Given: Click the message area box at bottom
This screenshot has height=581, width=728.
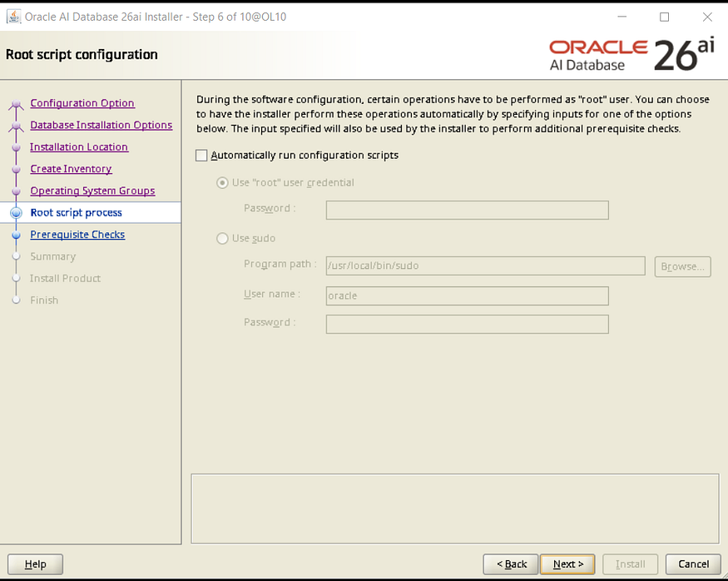Looking at the screenshot, I should 455,509.
